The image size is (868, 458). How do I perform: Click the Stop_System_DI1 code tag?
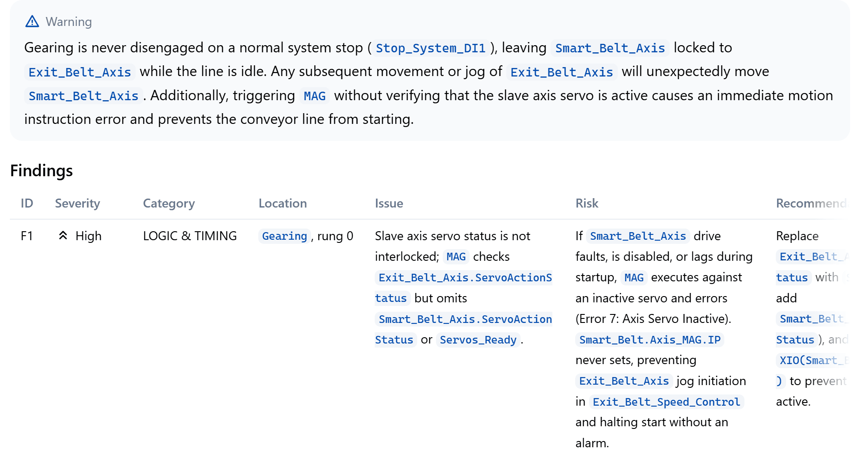click(431, 48)
